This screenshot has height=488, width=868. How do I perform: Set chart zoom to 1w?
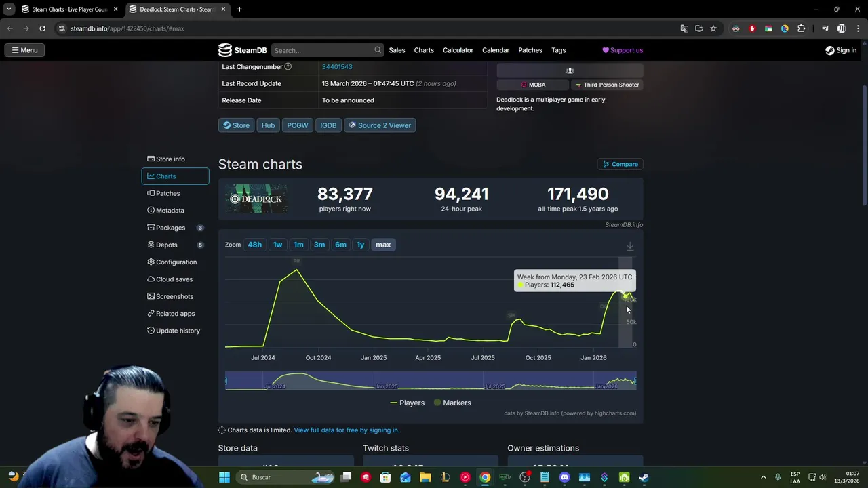coord(277,245)
